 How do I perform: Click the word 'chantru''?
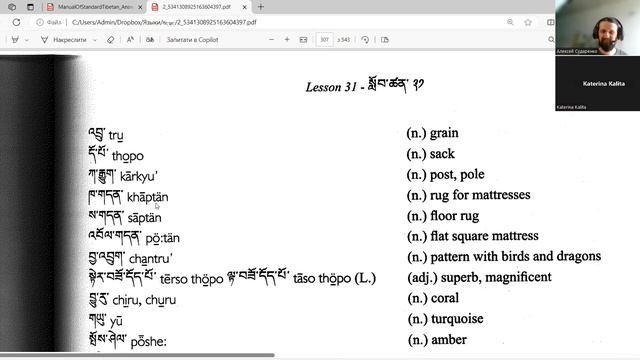point(151,259)
